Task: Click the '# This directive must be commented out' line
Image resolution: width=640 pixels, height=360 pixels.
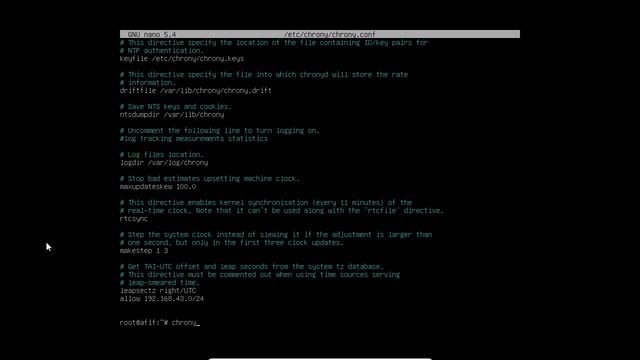Action: 260,275
